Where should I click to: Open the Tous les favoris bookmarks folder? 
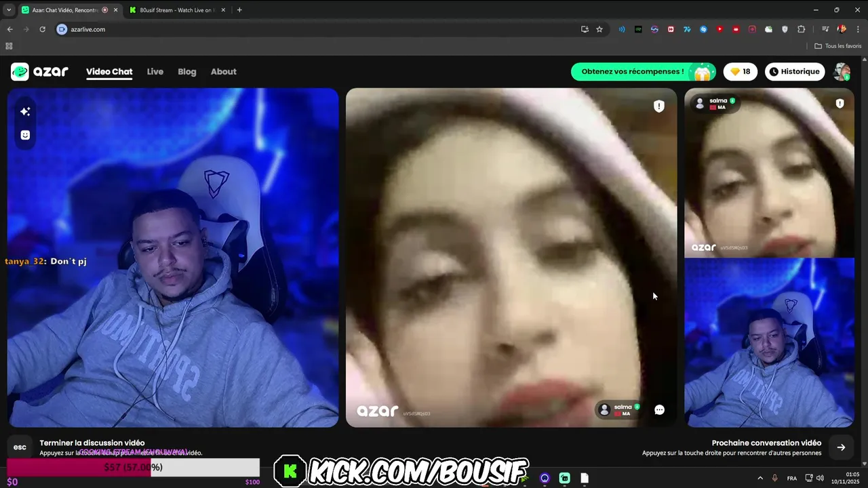click(838, 46)
